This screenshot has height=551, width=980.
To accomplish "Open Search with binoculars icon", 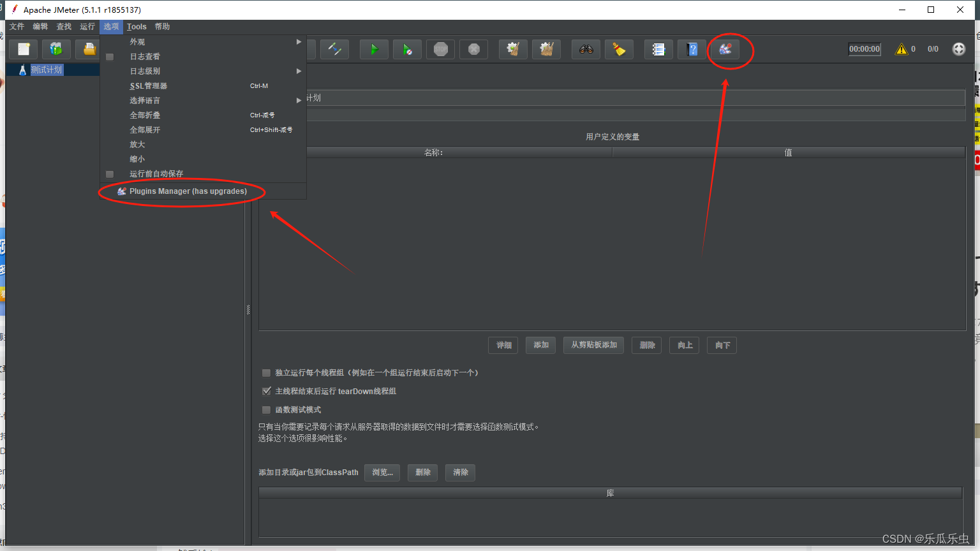I will (x=586, y=49).
